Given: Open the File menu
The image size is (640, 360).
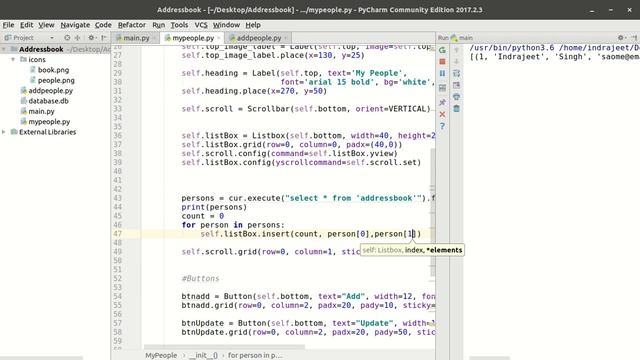Looking at the screenshot, I should [8, 25].
